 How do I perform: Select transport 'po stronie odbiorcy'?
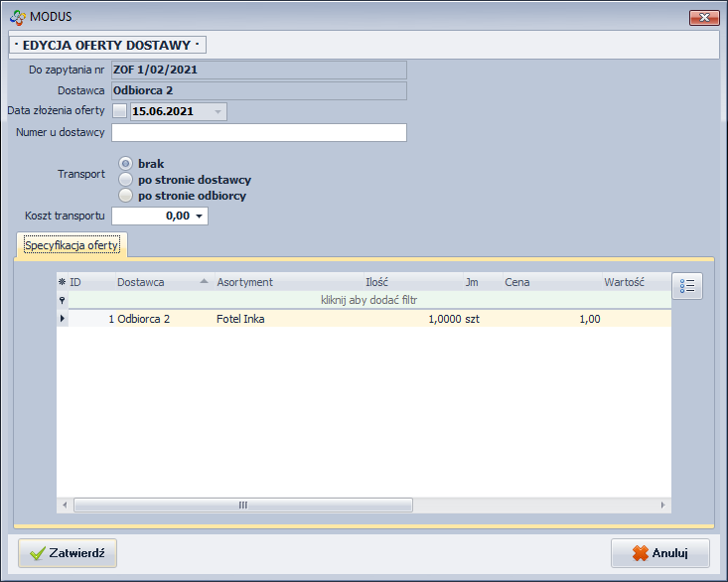pyautogui.click(x=126, y=196)
